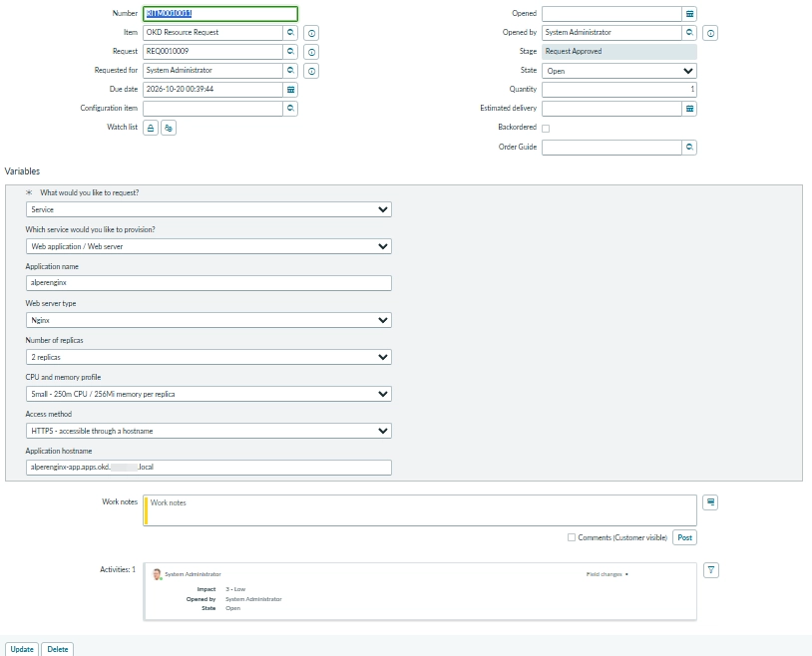Open 'What would you like to request' dropdown
This screenshot has width=812, height=656.
(x=208, y=209)
